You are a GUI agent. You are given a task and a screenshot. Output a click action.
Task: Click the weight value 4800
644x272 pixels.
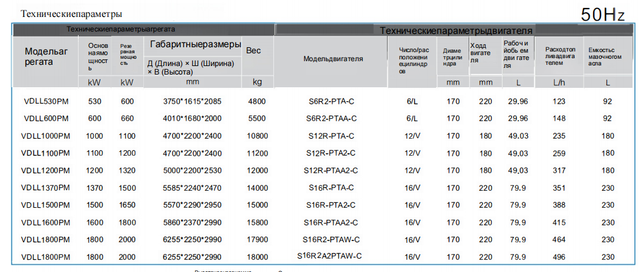point(257,101)
